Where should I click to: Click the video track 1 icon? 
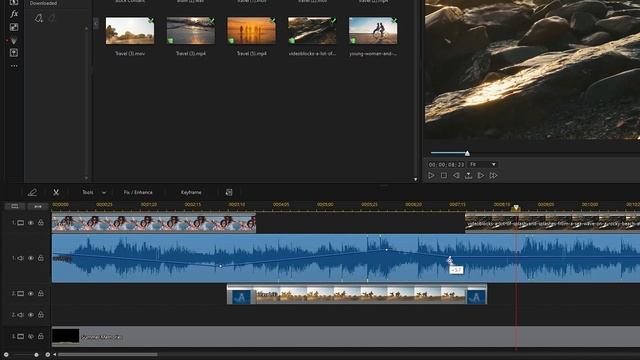click(x=20, y=223)
